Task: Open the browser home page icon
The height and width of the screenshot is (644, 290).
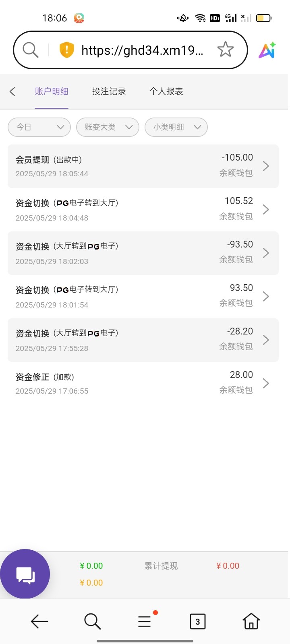Action: pos(251,621)
